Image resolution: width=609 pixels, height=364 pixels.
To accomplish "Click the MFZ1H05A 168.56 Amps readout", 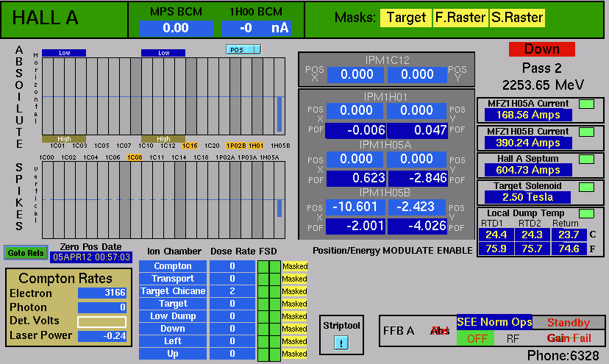I will (x=528, y=115).
